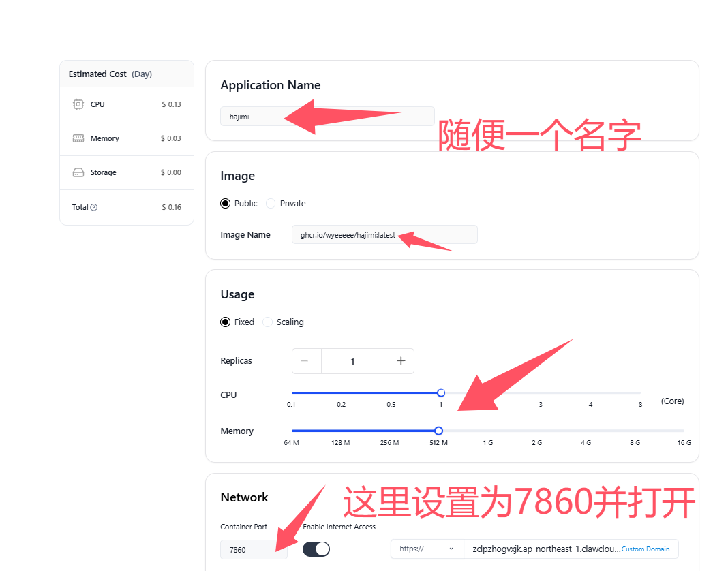Click the help icon next to Total
728x571 pixels.
[x=94, y=207]
